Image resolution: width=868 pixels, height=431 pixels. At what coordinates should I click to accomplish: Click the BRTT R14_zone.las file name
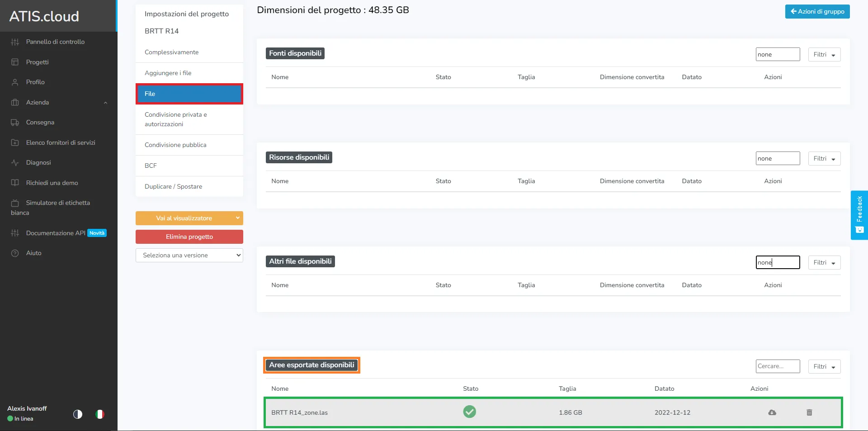299,412
